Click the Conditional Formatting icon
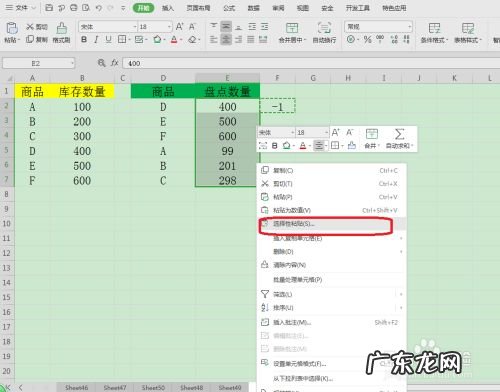The height and width of the screenshot is (392, 500). click(434, 28)
